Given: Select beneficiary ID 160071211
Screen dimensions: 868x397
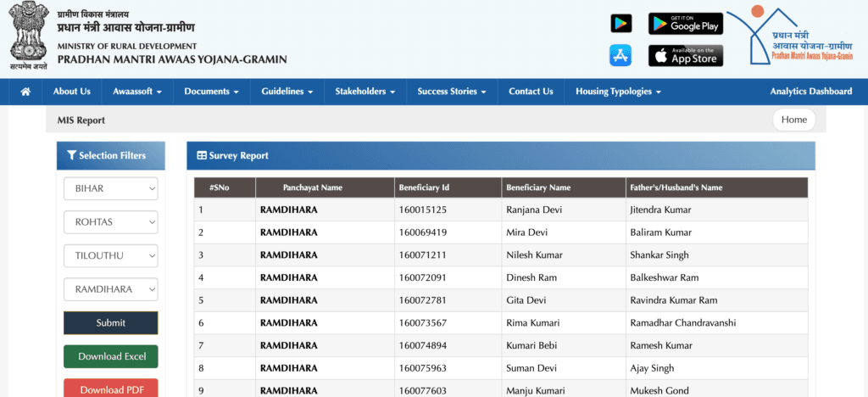Looking at the screenshot, I should (x=422, y=255).
